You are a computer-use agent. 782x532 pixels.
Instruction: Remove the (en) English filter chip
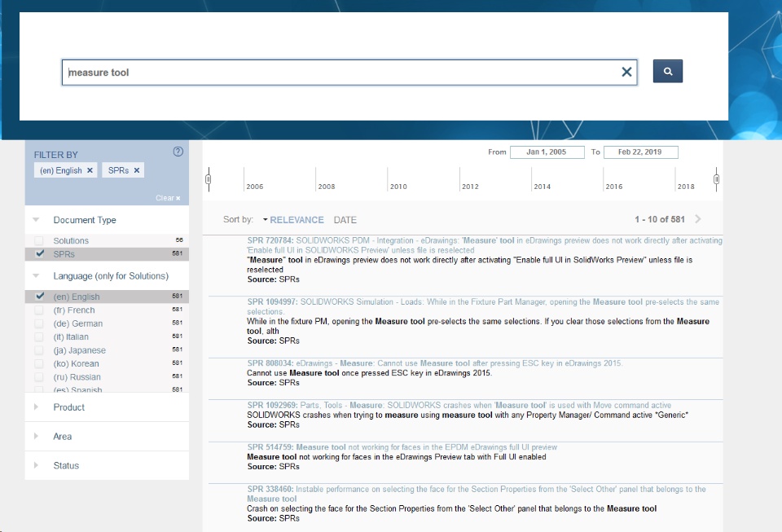(x=90, y=170)
